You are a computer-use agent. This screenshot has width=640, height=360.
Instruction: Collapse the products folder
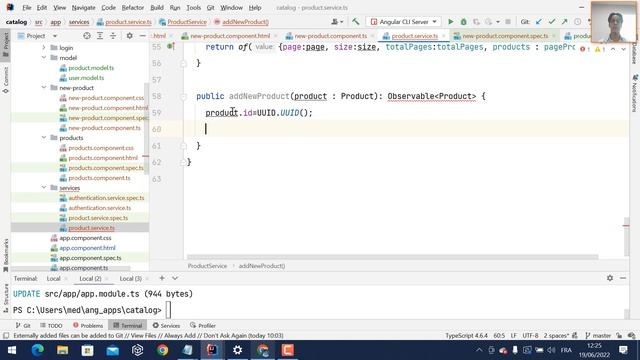coord(44,138)
